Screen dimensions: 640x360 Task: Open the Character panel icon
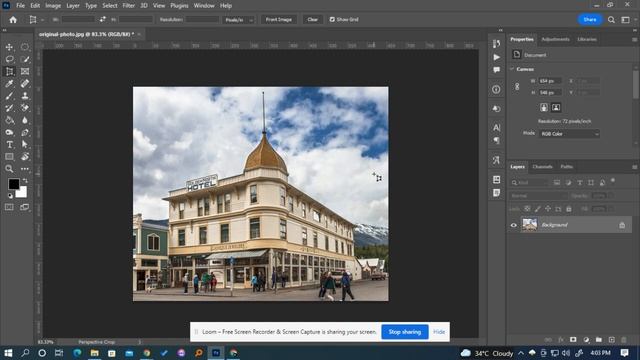pyautogui.click(x=496, y=128)
